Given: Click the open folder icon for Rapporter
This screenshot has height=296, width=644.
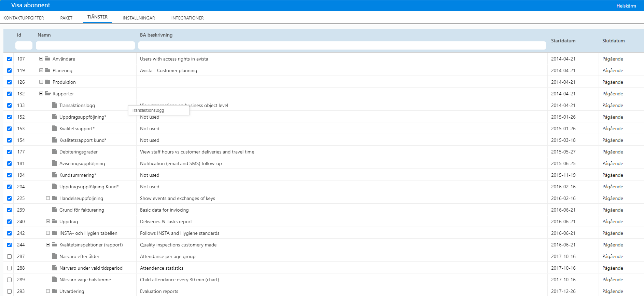Looking at the screenshot, I should click(x=48, y=94).
